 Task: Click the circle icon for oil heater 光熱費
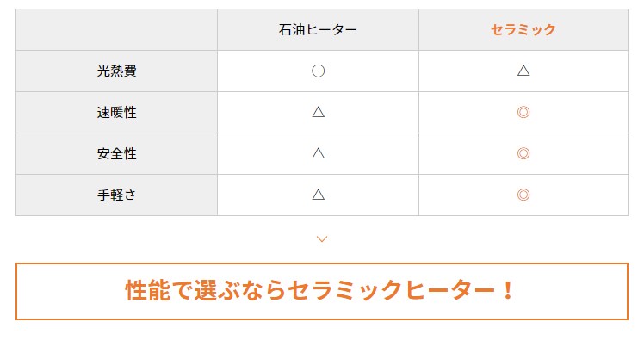pos(318,71)
